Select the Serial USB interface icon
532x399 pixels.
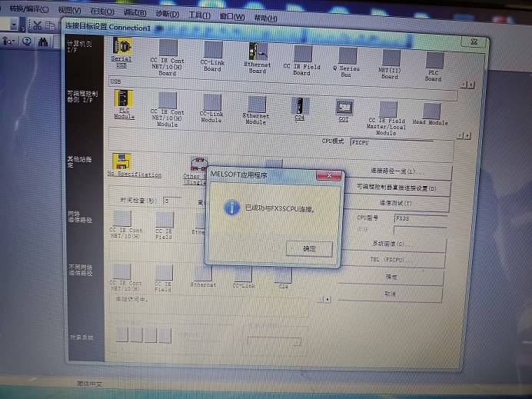click(122, 46)
